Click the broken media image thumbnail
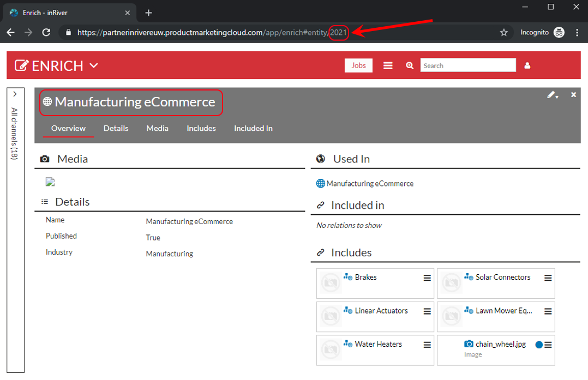 pyautogui.click(x=50, y=182)
